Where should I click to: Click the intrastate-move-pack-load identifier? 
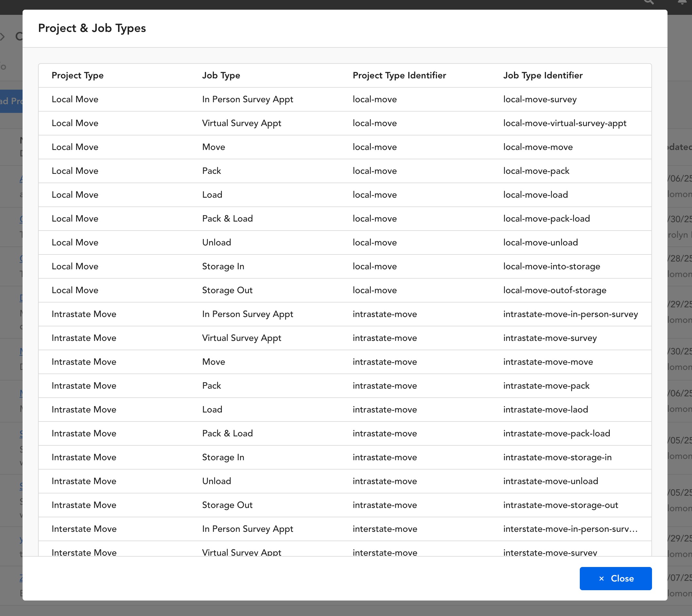pos(557,433)
